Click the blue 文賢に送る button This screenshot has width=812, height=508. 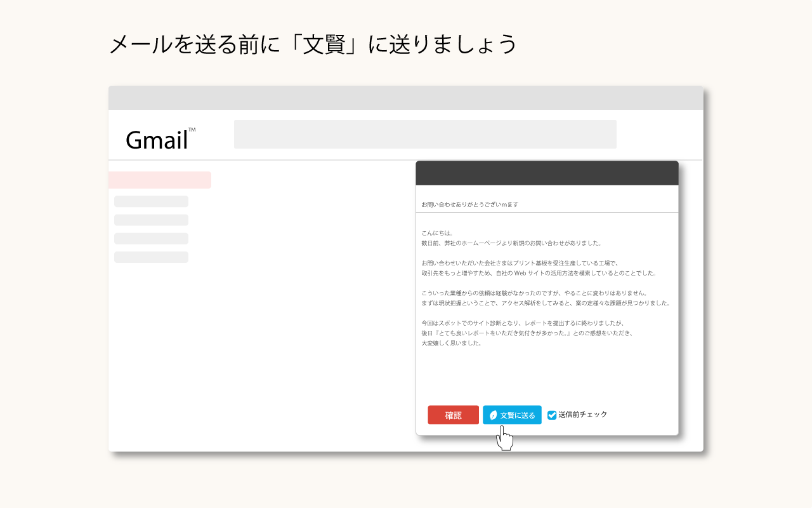click(513, 415)
